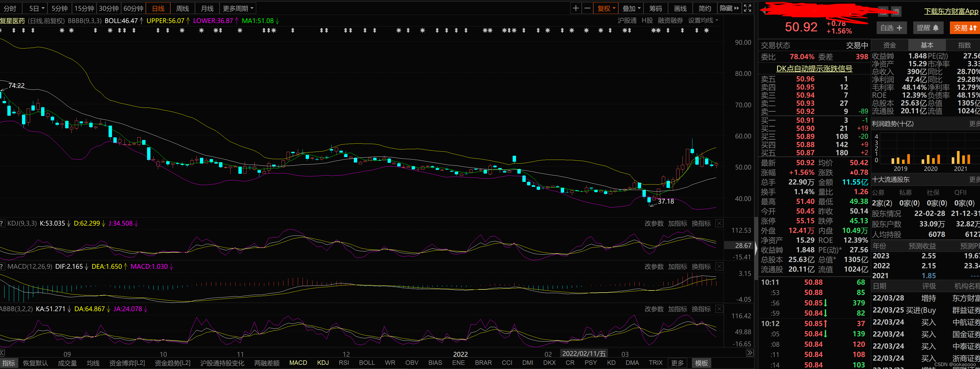This screenshot has width=980, height=369.
Task: Close the KDJ indicator panel
Action: point(719,223)
